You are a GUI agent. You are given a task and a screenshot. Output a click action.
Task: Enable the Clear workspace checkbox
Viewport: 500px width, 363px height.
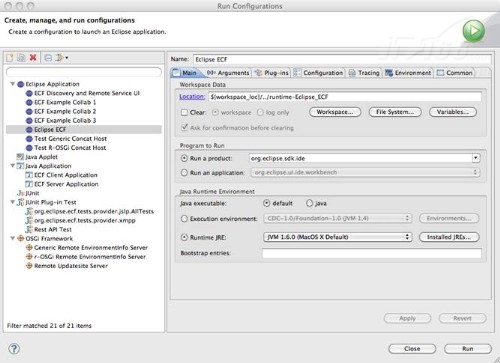click(x=184, y=112)
